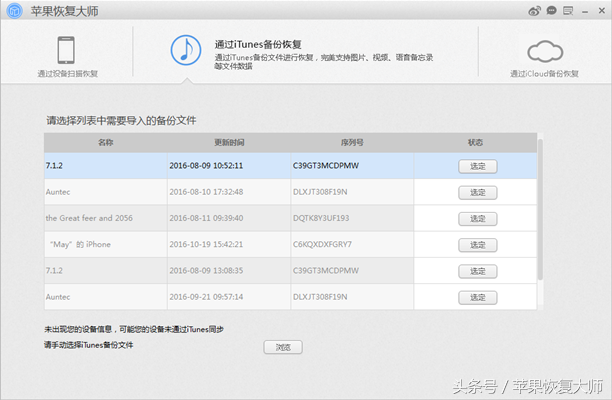Switch to the 通过设备扫描恢复 tab label
612x400 pixels.
[68, 73]
